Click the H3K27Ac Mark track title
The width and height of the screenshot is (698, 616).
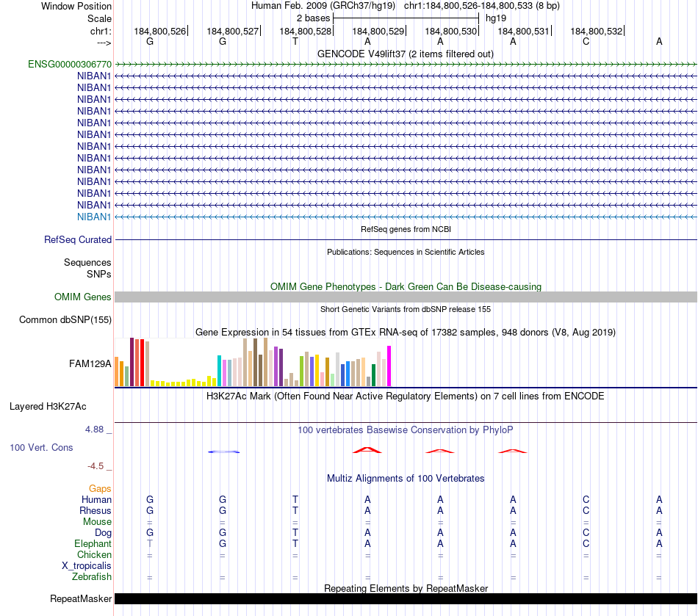coord(406,396)
